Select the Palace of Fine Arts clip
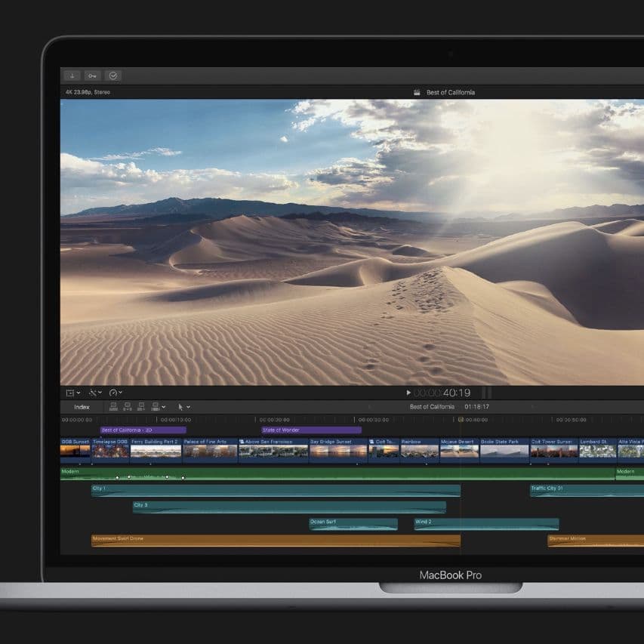This screenshot has width=644, height=644. coord(211,451)
